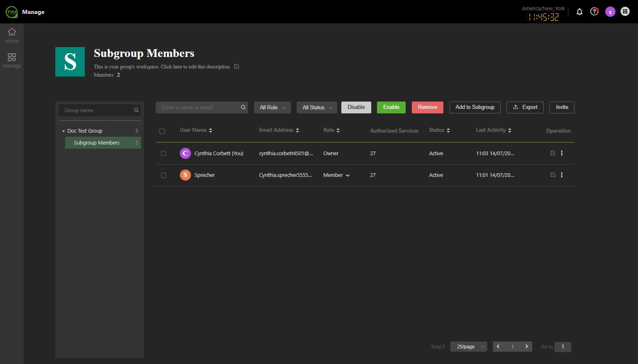Open the 25/page size dropdown
Screen dimensions: 638x364
[469, 346]
